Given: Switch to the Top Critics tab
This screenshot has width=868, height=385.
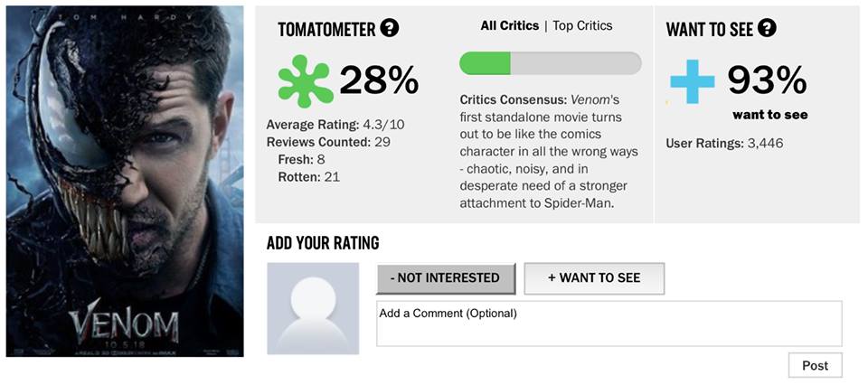Looking at the screenshot, I should [582, 26].
